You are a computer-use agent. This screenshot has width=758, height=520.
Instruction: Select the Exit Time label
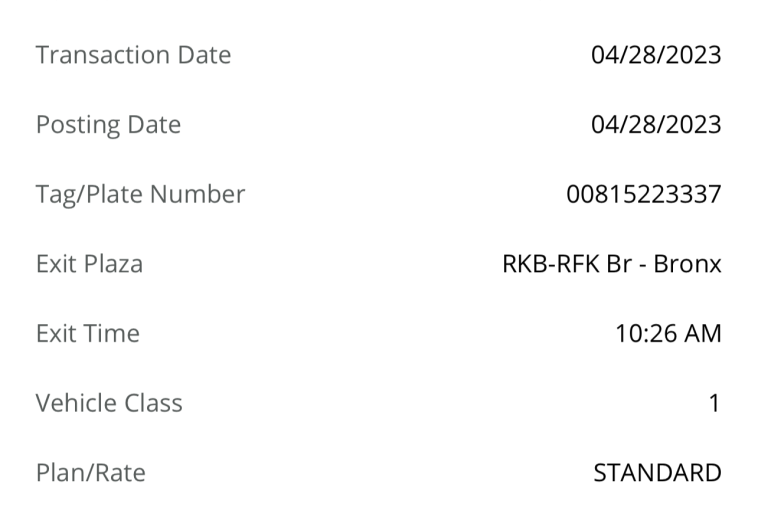(88, 333)
